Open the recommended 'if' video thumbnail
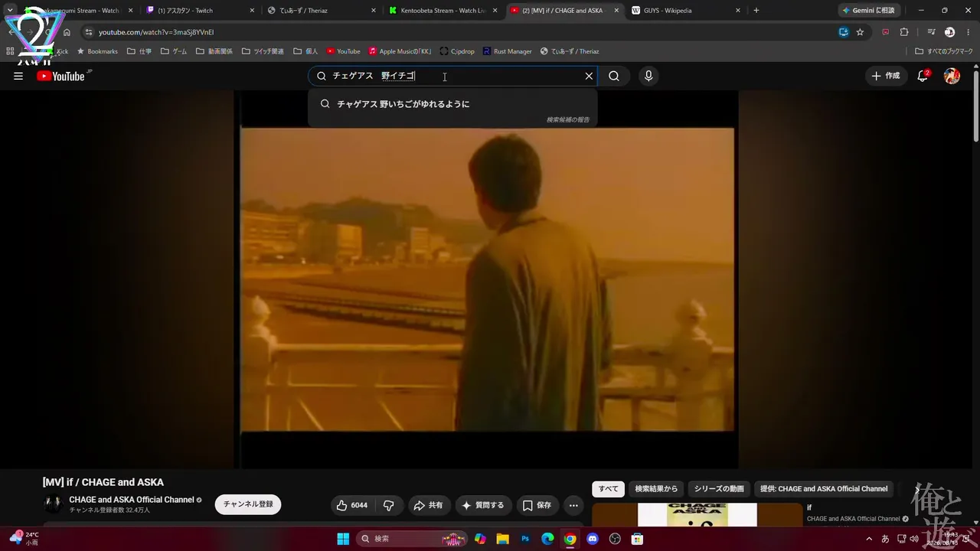Viewport: 980px width, 551px height. (x=697, y=515)
